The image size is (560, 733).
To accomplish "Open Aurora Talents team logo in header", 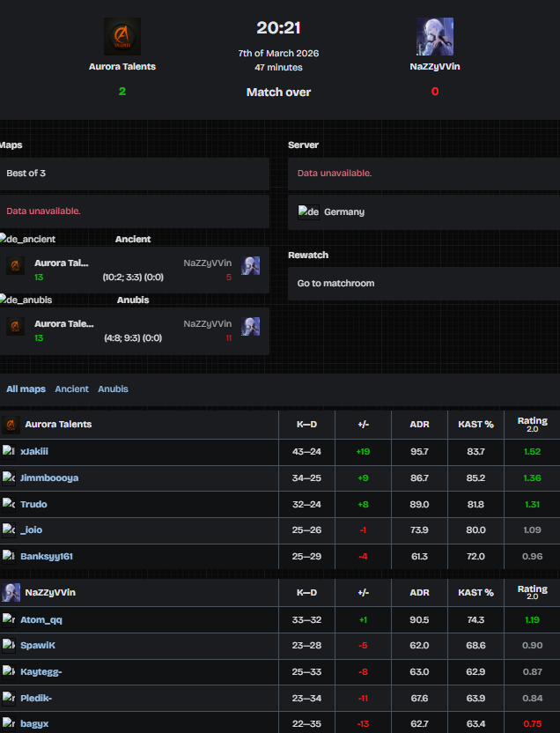I will [x=122, y=36].
